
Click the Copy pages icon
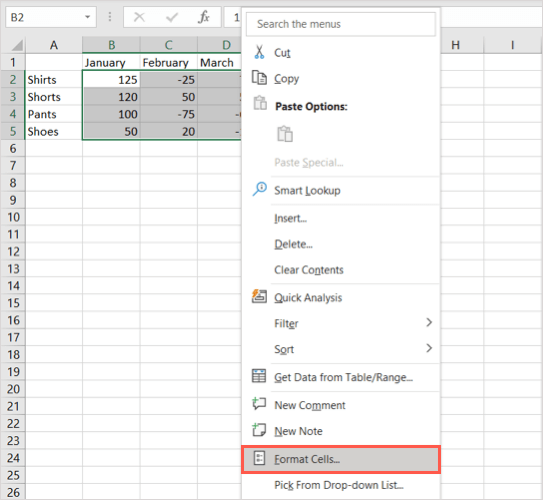coord(259,78)
